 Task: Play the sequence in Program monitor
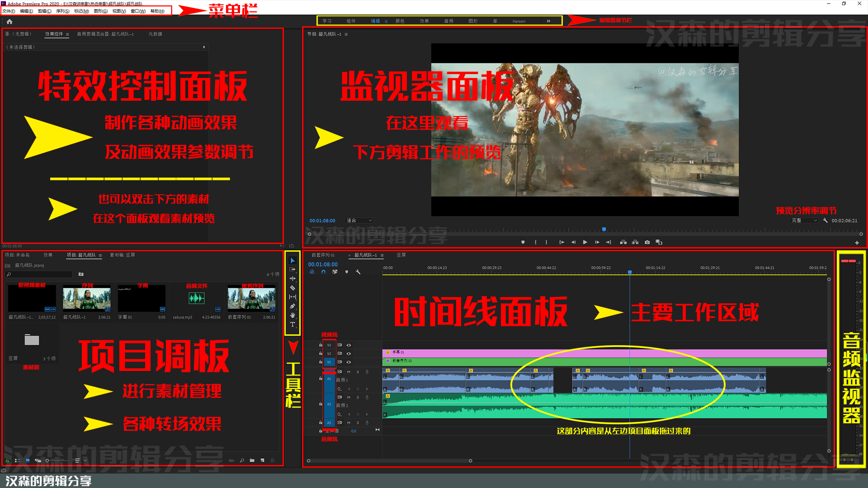tap(585, 242)
